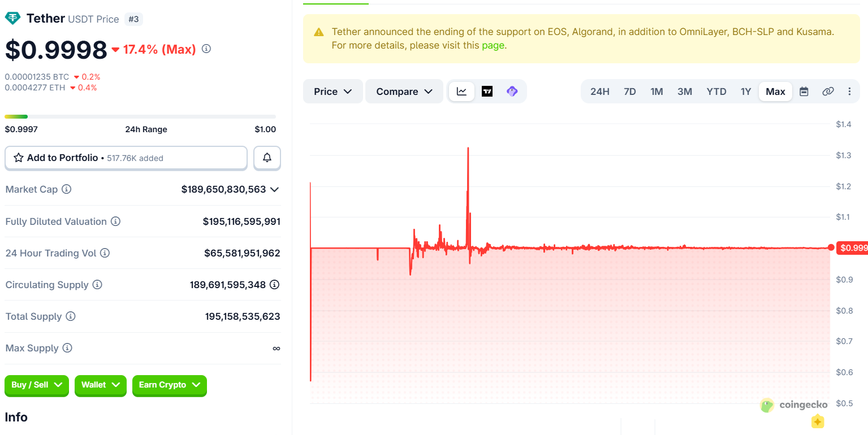Open 24 Hour Trading Vol info icon
The width and height of the screenshot is (868, 435).
click(x=105, y=253)
